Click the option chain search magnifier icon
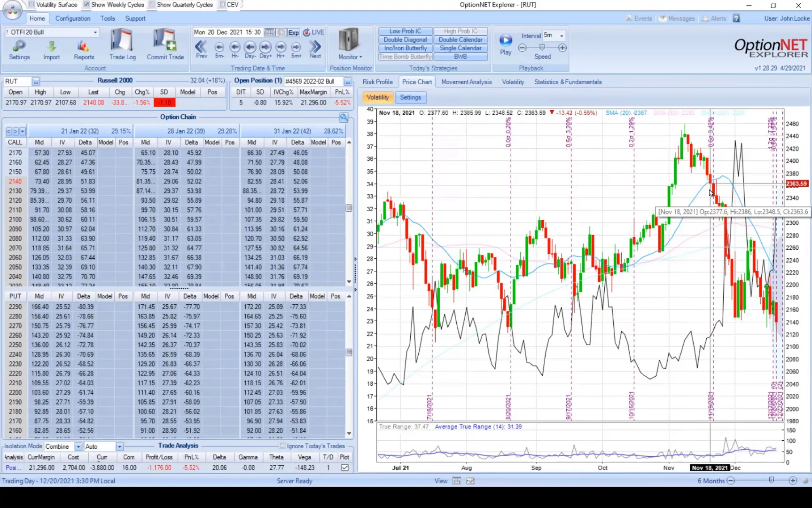The height and width of the screenshot is (508, 812). pos(344,117)
